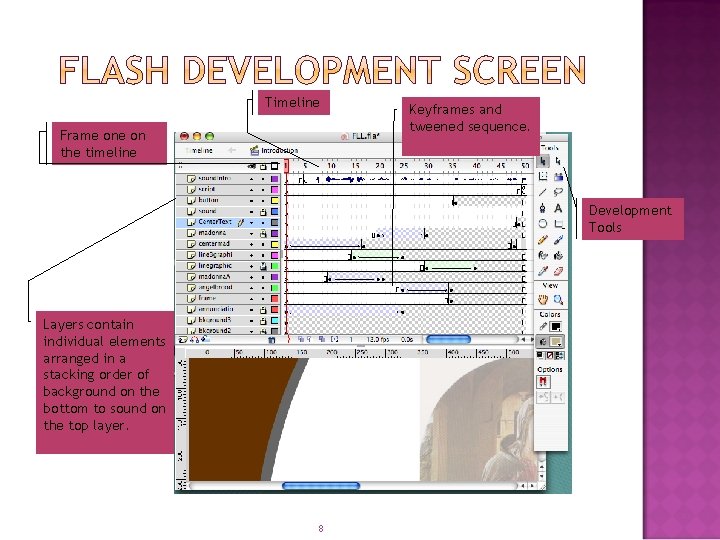Toggle the eye icon for all layers

[252, 166]
